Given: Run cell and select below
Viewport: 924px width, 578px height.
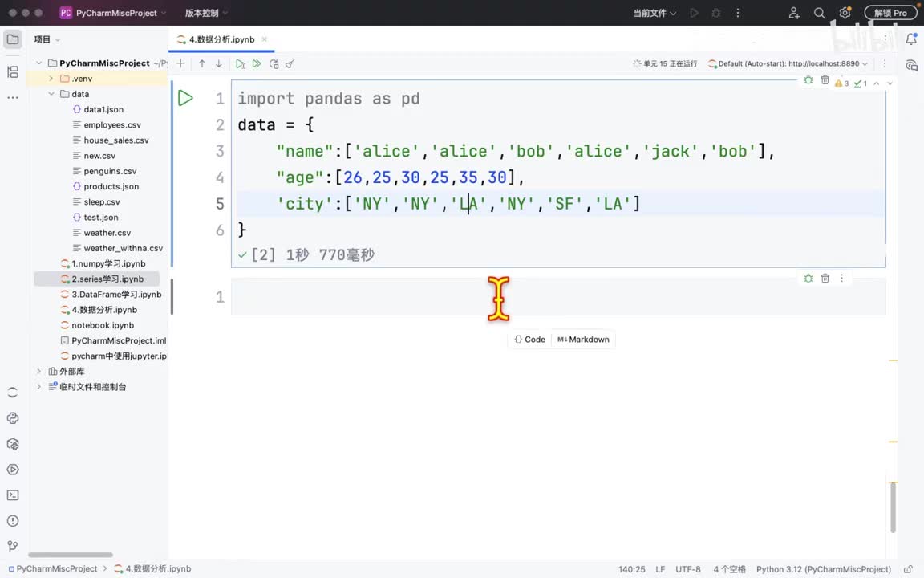Looking at the screenshot, I should click(241, 63).
